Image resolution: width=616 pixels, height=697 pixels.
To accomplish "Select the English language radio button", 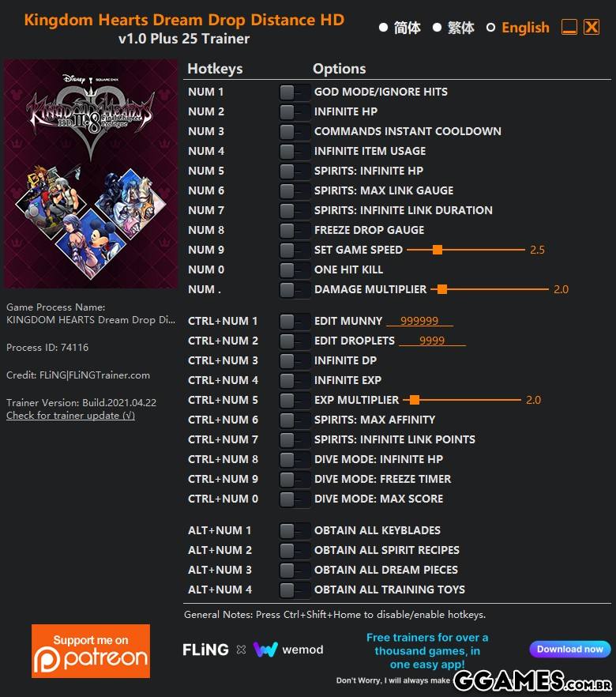I will pos(490,28).
